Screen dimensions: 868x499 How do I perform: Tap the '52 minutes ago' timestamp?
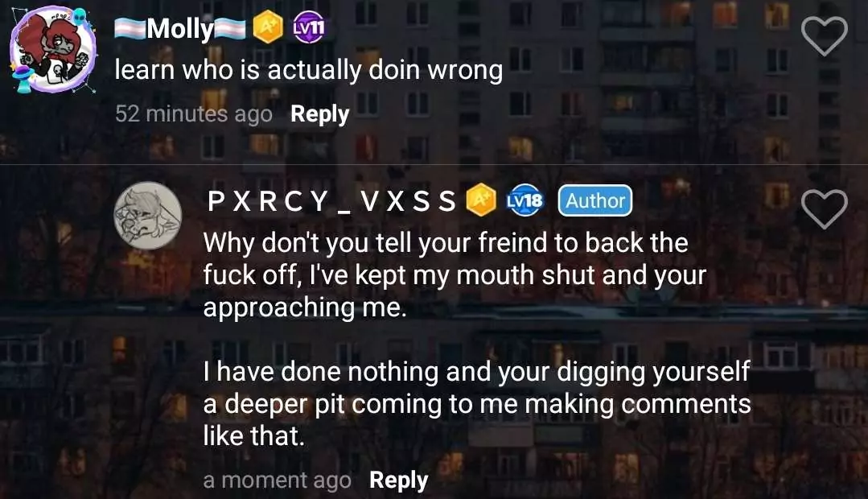click(x=194, y=113)
